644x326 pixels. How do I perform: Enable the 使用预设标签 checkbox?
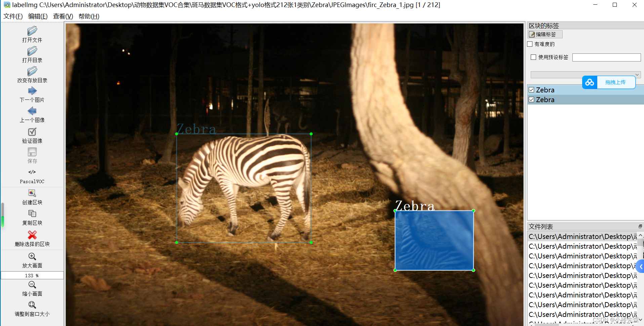pyautogui.click(x=533, y=57)
